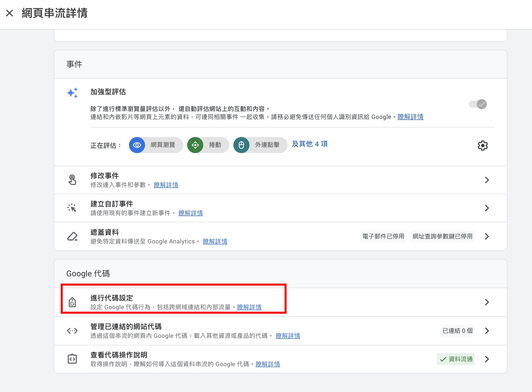Open 瞭解詳情 link under 查看代碼操作說明
The image size is (532, 392).
pos(268,364)
